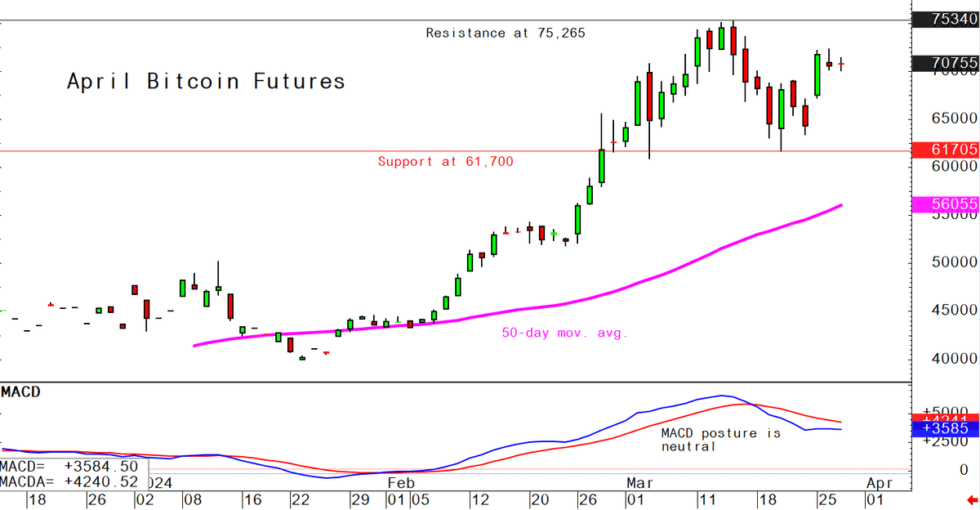The width and height of the screenshot is (980, 510).
Task: Click the blue +3585 MACD value tag
Action: 946,429
